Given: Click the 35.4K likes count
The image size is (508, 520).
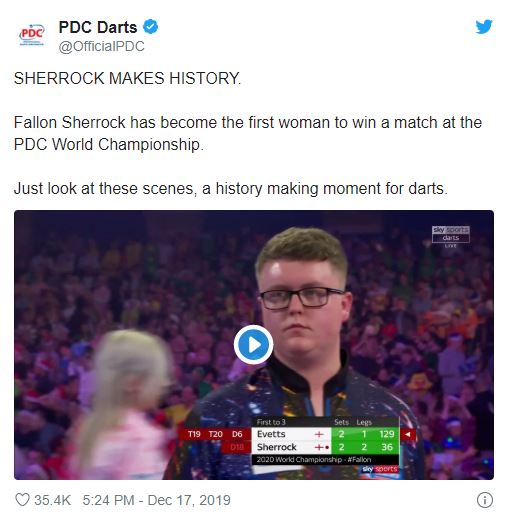Looking at the screenshot, I should click(x=52, y=500).
